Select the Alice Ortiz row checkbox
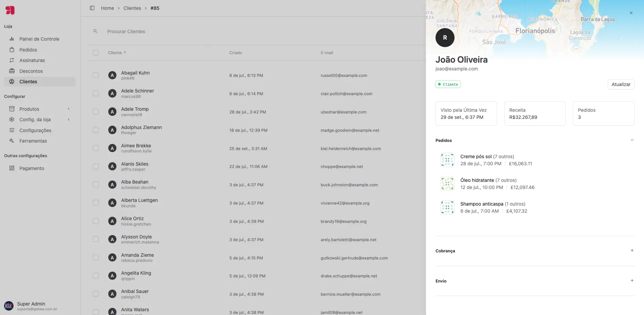Image resolution: width=644 pixels, height=315 pixels. click(x=96, y=221)
